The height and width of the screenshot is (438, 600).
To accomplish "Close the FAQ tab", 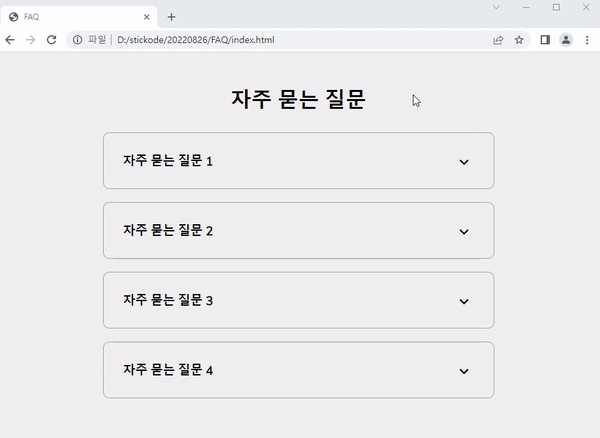I will coord(147,17).
